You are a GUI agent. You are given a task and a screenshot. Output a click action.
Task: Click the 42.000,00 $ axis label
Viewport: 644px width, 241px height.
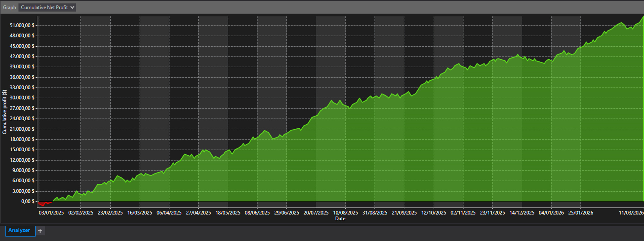pos(22,56)
